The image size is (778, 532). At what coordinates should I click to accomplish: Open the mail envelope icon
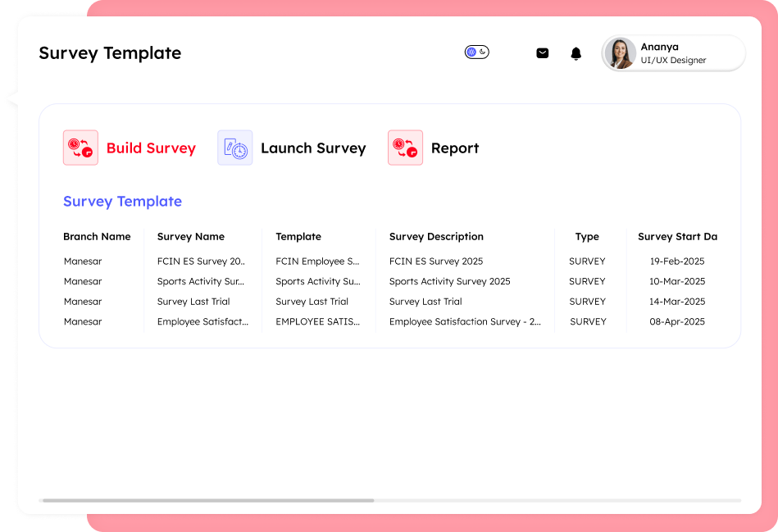(542, 53)
